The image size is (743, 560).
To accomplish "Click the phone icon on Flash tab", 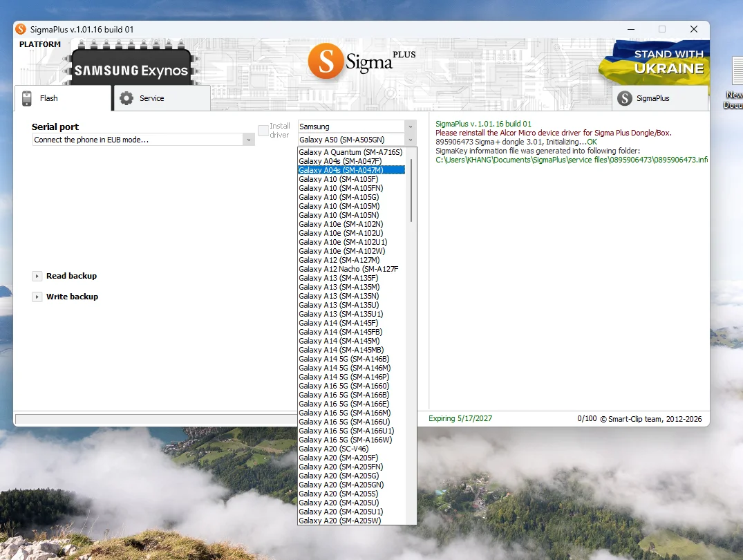I will pyautogui.click(x=27, y=98).
